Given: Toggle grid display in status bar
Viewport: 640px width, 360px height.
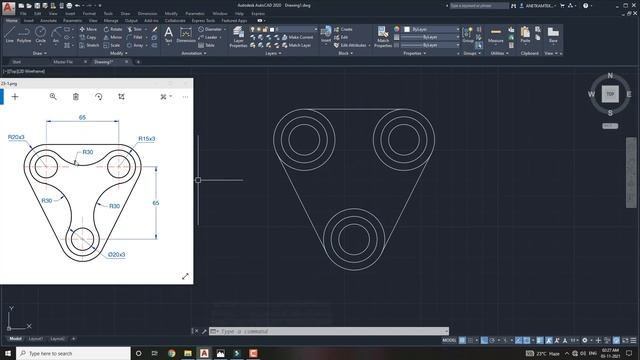Looking at the screenshot, I should (462, 340).
